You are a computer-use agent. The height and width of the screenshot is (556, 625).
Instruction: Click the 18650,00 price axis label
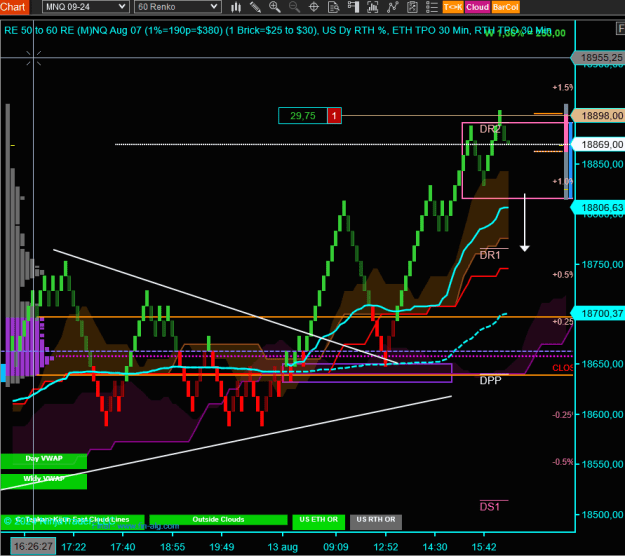click(602, 364)
